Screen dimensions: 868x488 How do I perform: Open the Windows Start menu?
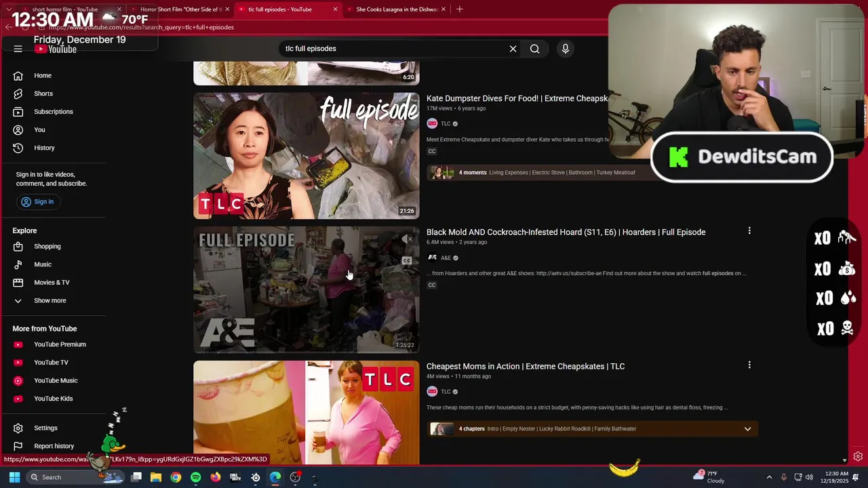click(14, 477)
